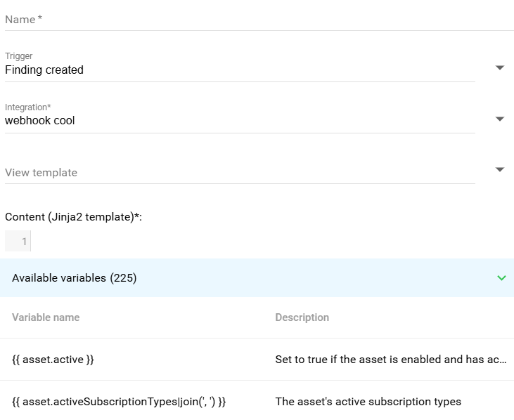Click the Integration dropdown arrow icon
This screenshot has width=514, height=420.
point(500,119)
